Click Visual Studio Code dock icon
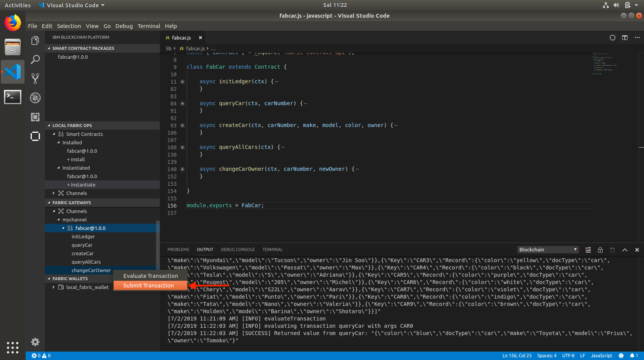 [13, 72]
